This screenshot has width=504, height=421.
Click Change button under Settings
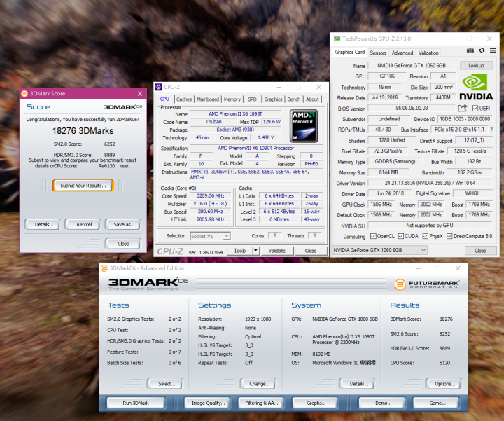[260, 384]
